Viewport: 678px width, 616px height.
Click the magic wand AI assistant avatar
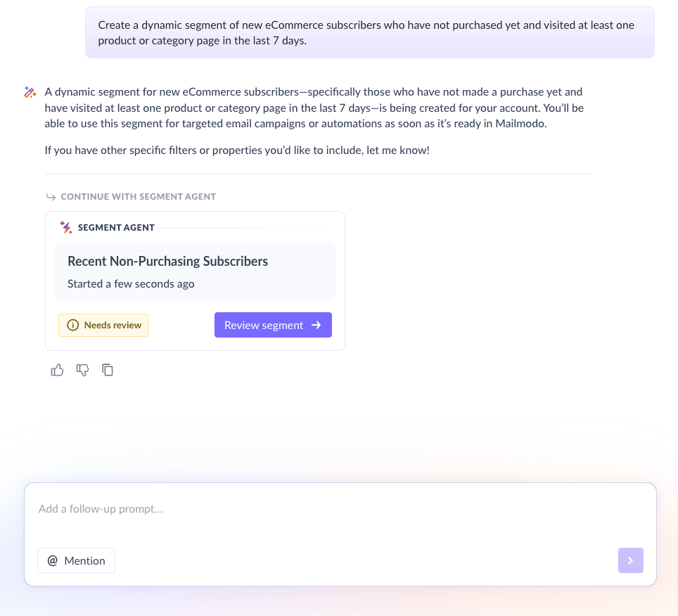coord(30,92)
